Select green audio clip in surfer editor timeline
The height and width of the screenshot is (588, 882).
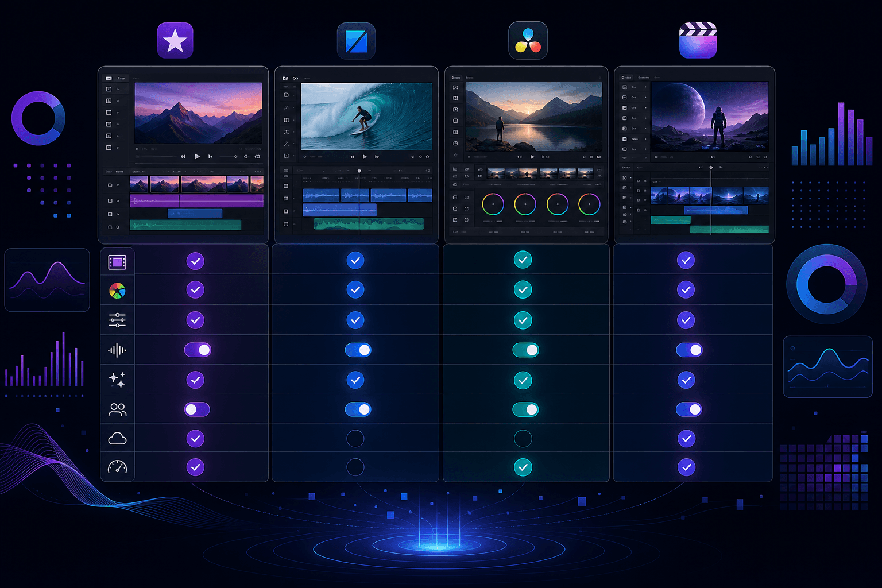[369, 223]
